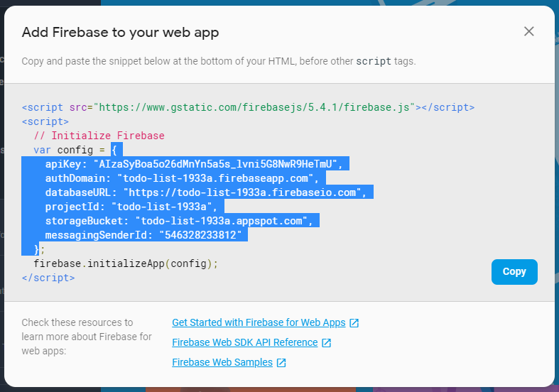Click the databaseURL value in snippet
The image size is (559, 392).
242,192
